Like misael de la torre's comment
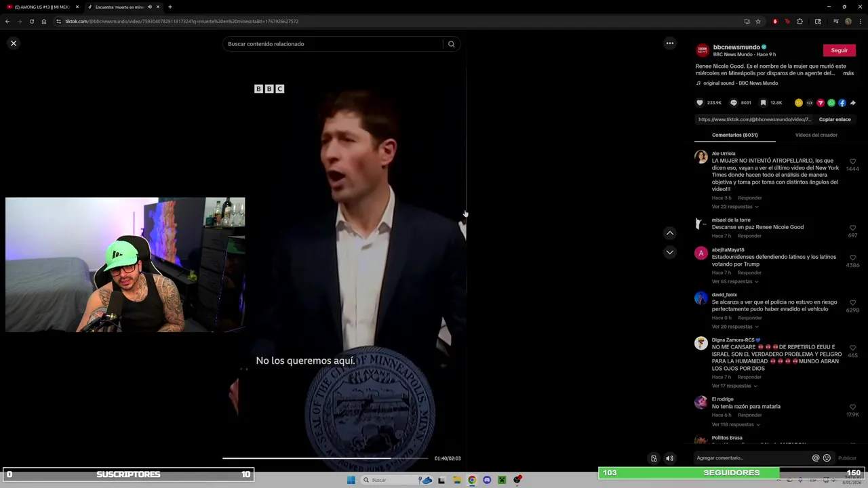868x488 pixels. coord(853,228)
